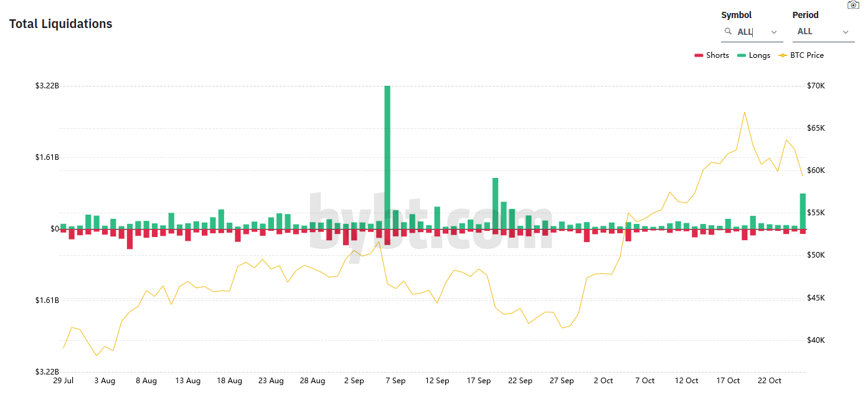Click the tallest green bar near 7 Sep
This screenshot has width=868, height=400.
tap(387, 156)
